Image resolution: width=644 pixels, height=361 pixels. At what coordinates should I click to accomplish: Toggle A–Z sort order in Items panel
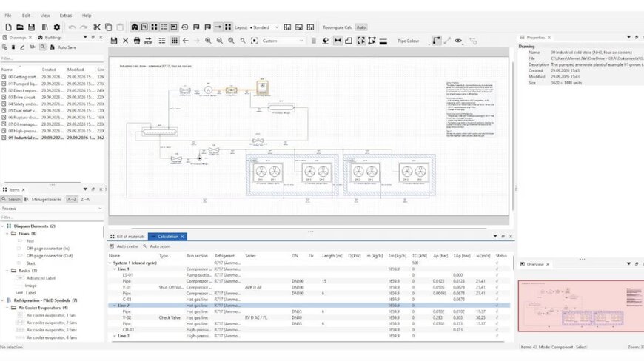(72, 200)
